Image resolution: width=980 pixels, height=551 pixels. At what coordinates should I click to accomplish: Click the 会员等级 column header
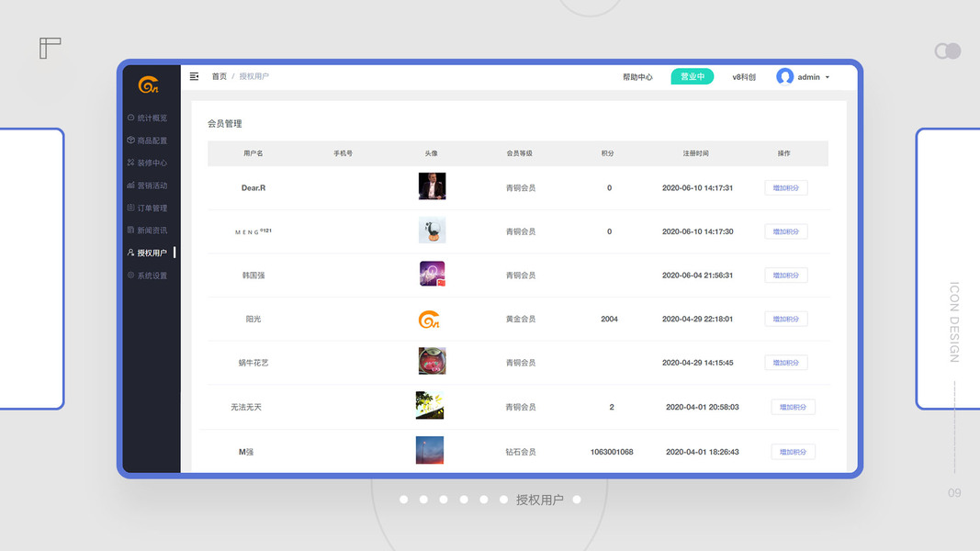[x=519, y=153]
